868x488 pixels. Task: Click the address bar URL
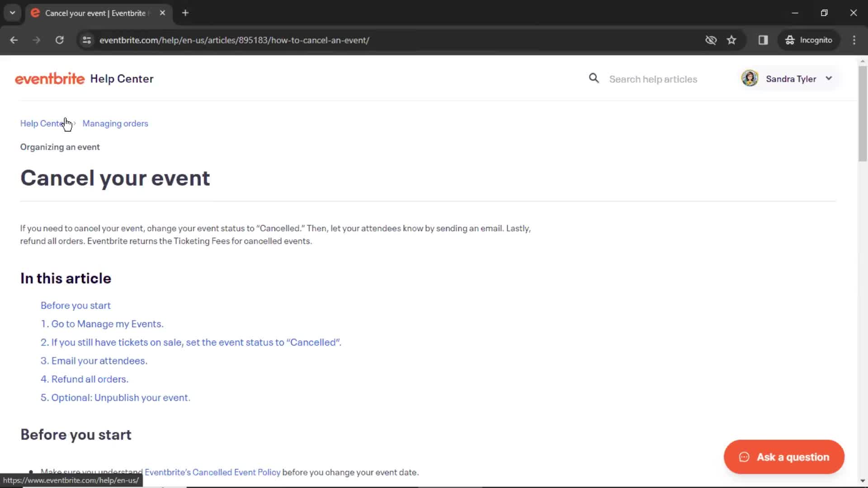(234, 40)
